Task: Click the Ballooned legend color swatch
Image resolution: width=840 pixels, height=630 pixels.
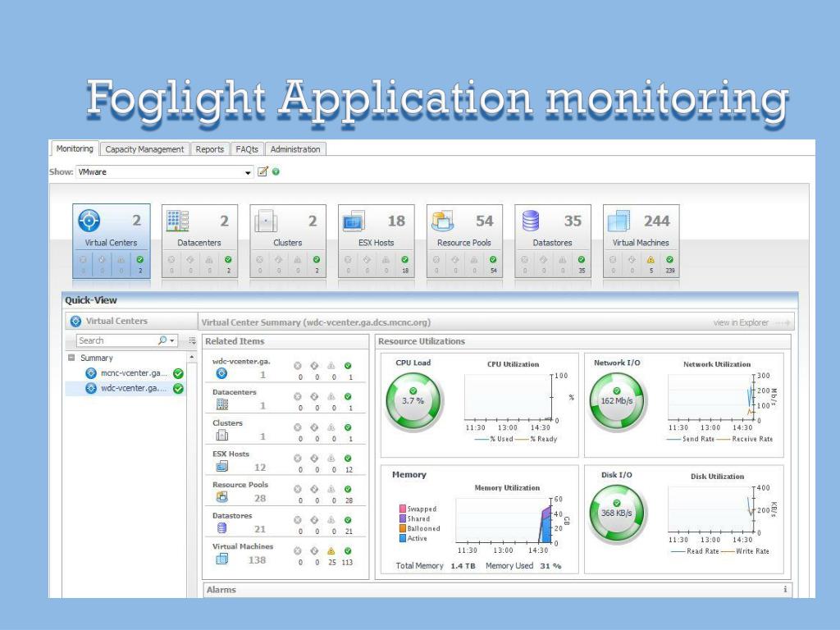Action: tap(402, 527)
